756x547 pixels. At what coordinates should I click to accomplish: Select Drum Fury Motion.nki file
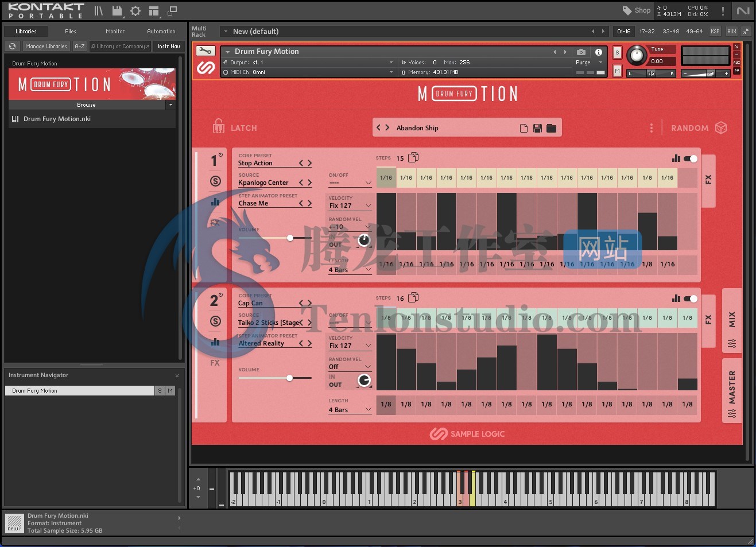92,119
